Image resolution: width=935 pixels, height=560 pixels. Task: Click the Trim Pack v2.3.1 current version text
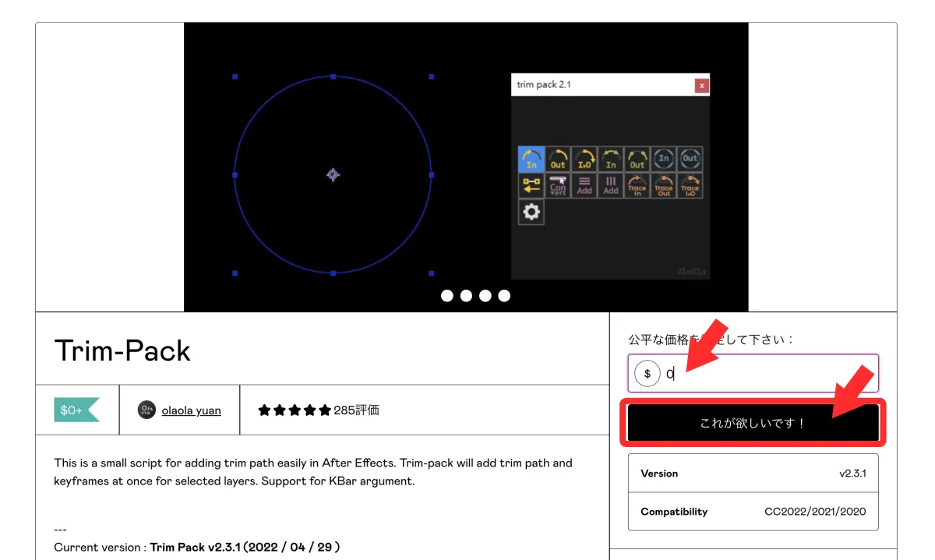tap(245, 547)
